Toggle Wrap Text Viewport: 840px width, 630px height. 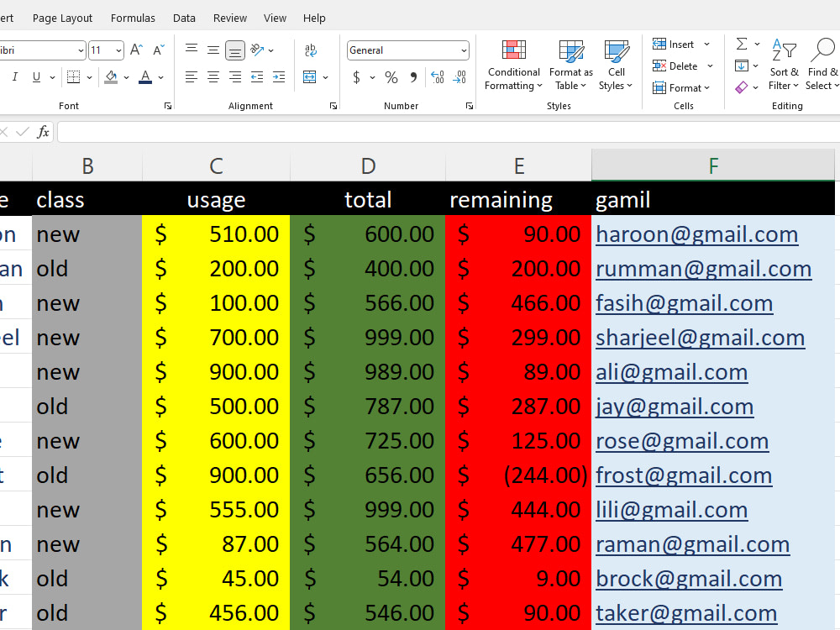(x=310, y=50)
